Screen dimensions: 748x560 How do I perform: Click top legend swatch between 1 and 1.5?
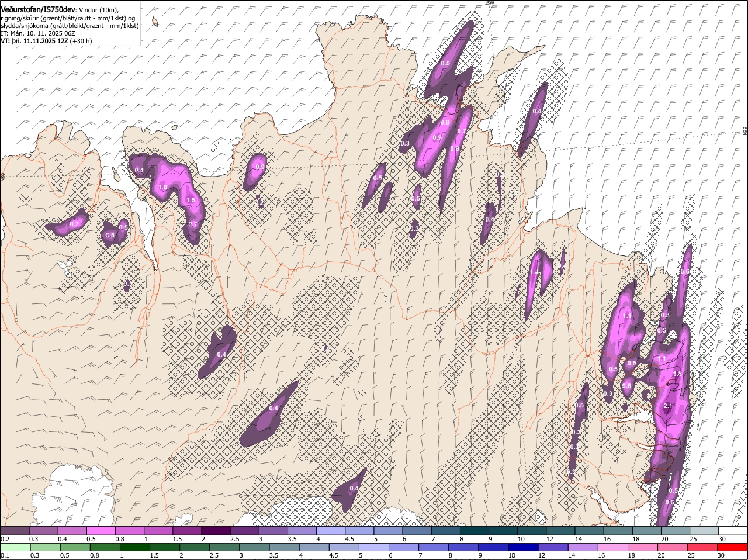(x=158, y=530)
